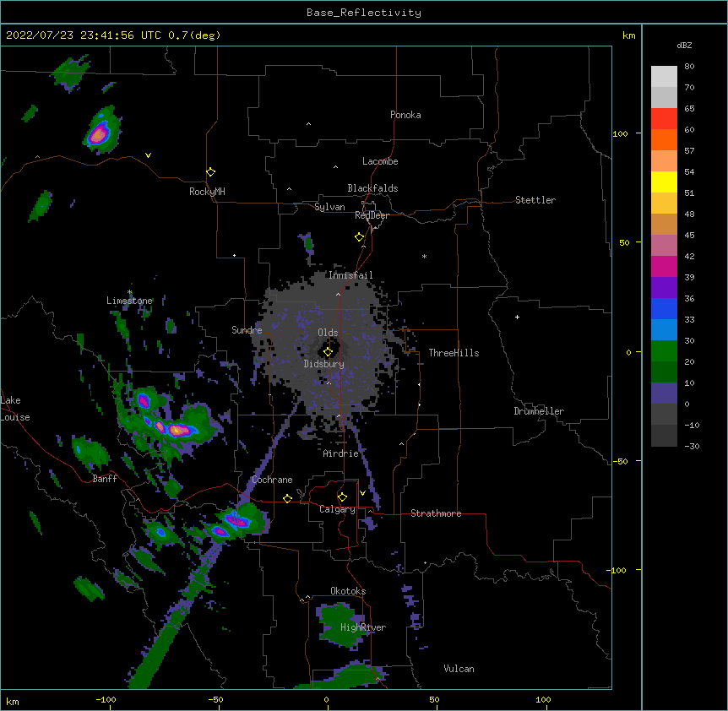Click the Stettler city label
The image size is (728, 711).
(x=535, y=200)
